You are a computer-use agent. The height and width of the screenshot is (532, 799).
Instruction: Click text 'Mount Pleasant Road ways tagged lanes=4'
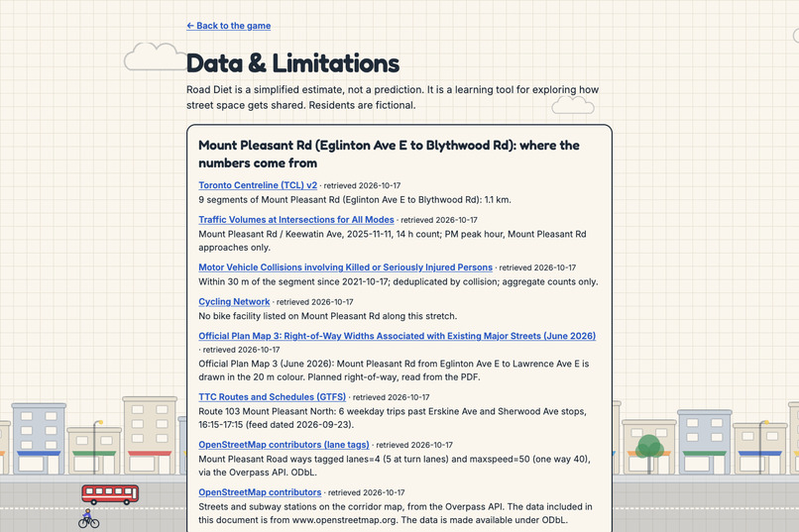289,459
